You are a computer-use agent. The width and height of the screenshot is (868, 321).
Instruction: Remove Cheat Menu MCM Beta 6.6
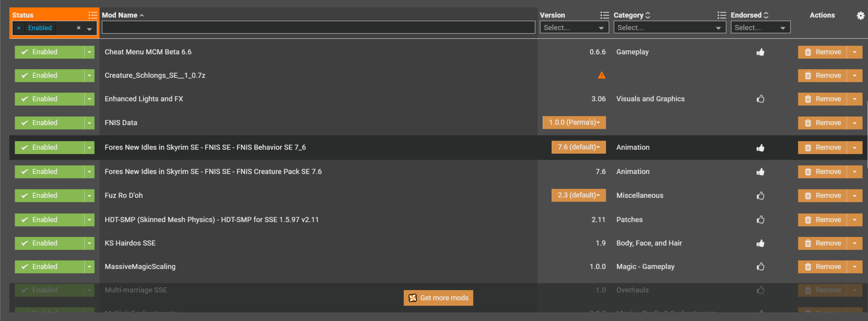pyautogui.click(x=822, y=52)
